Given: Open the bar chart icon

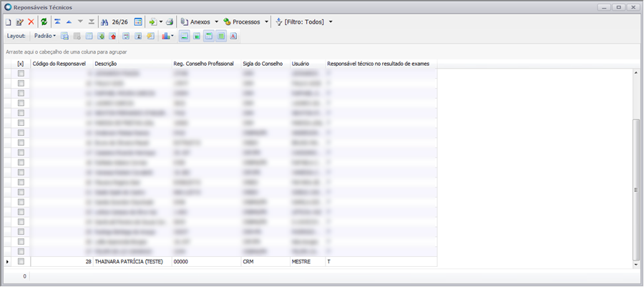Looking at the screenshot, I should [165, 36].
